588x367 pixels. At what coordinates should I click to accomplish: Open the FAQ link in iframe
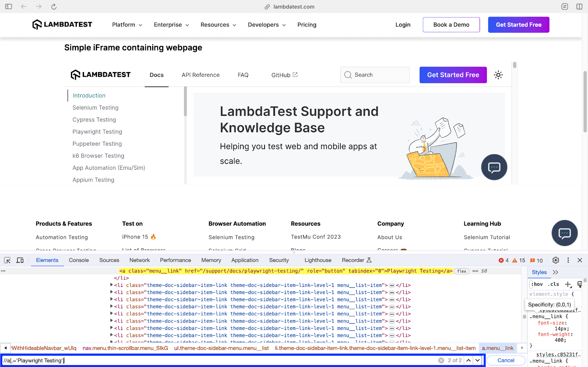243,75
